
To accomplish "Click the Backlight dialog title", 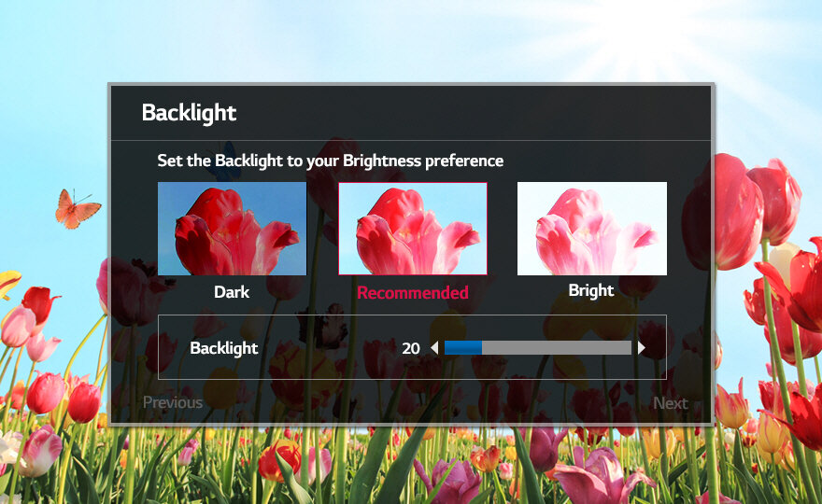I will pos(189,113).
